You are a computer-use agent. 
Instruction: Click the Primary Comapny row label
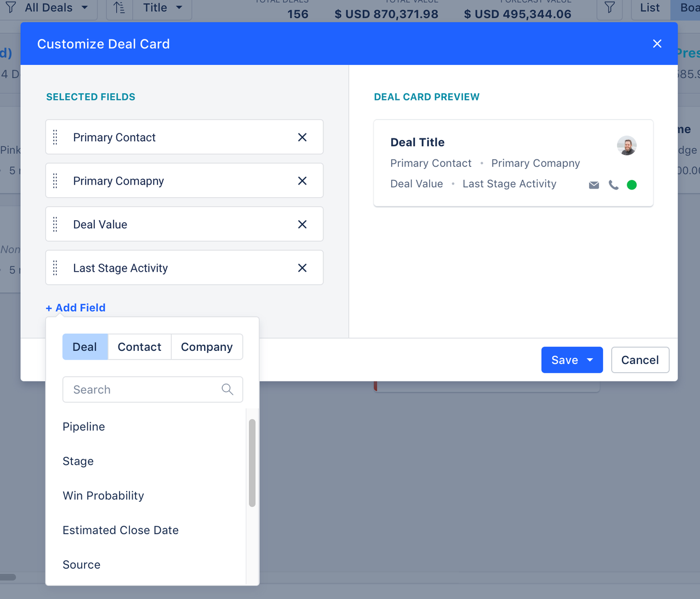click(118, 181)
